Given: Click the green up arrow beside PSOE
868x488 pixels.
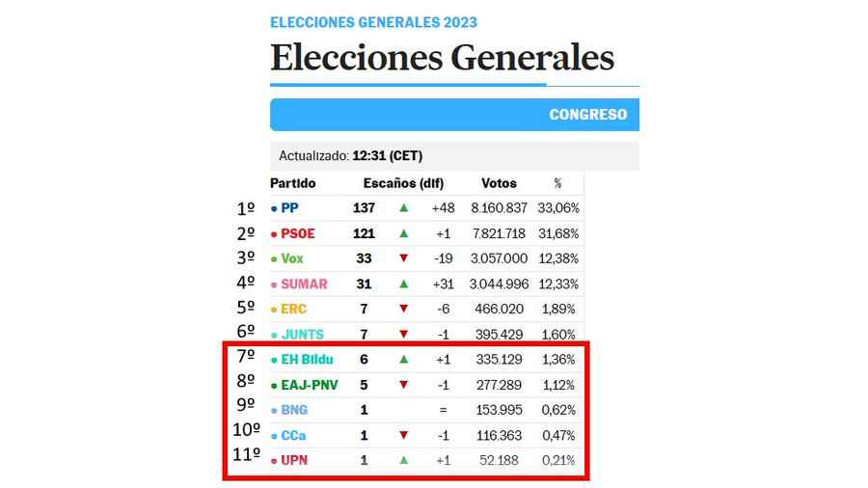Looking at the screenshot, I should tap(403, 233).
